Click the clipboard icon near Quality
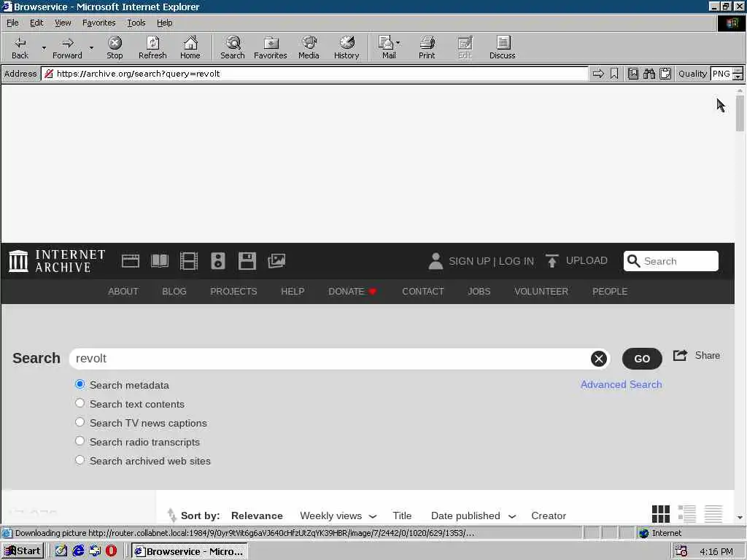The image size is (747, 560). pos(665,74)
